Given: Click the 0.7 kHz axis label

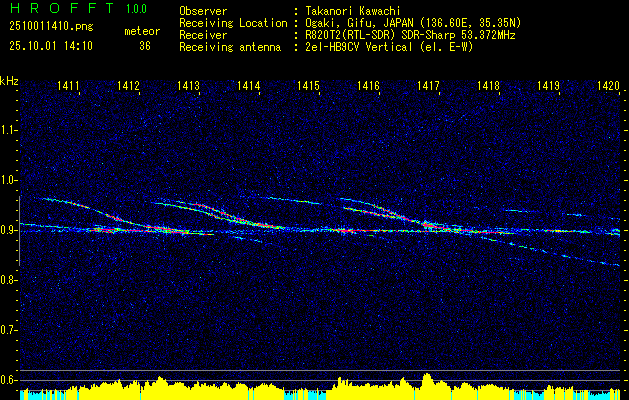Looking at the screenshot, I should tap(8, 330).
